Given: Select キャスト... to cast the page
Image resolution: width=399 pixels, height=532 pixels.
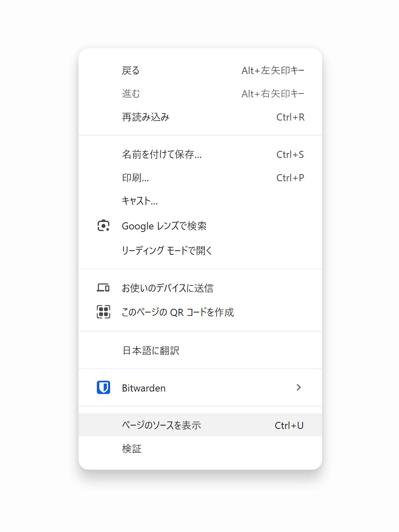Looking at the screenshot, I should click(x=200, y=201).
